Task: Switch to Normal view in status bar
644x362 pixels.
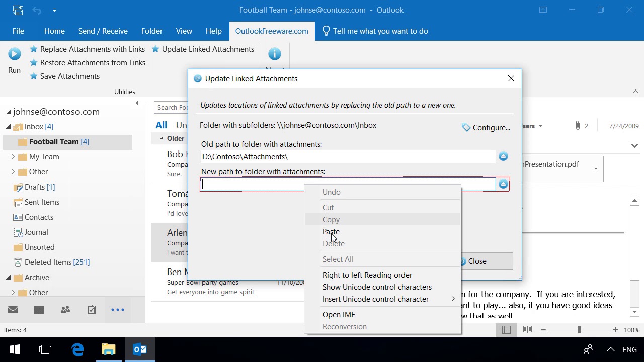Action: [507, 330]
